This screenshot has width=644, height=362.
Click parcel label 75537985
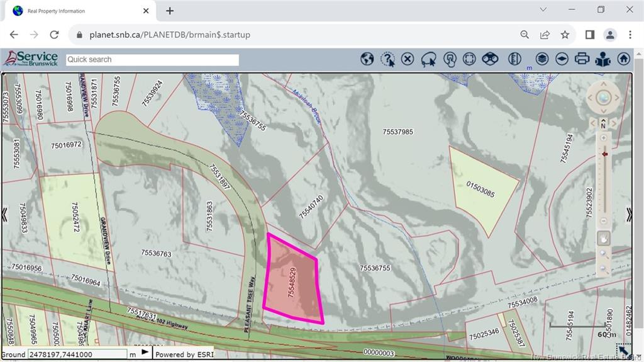tap(397, 132)
